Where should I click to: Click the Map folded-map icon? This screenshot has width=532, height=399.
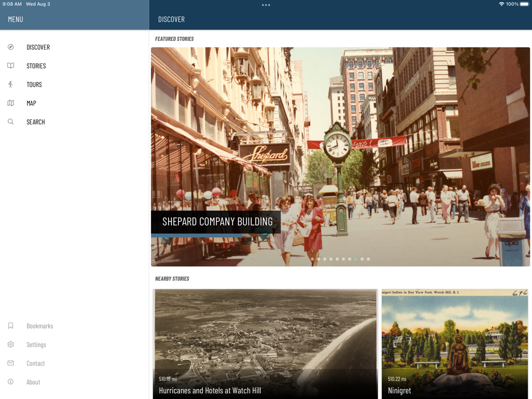pos(11,103)
